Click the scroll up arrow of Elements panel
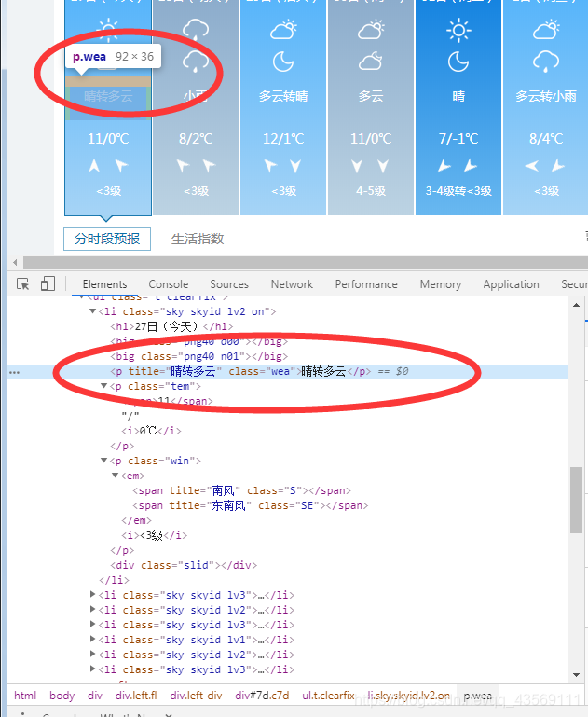The height and width of the screenshot is (717, 588). [576, 305]
